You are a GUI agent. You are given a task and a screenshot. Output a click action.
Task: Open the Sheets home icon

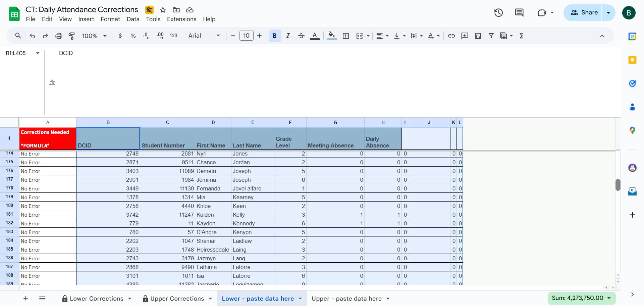pos(14,14)
